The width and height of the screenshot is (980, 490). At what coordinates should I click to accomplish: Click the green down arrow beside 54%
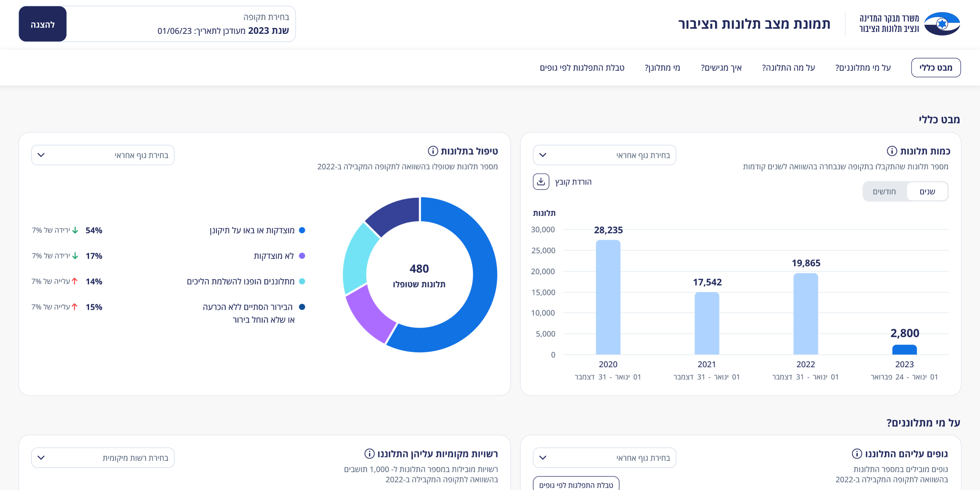[75, 230]
